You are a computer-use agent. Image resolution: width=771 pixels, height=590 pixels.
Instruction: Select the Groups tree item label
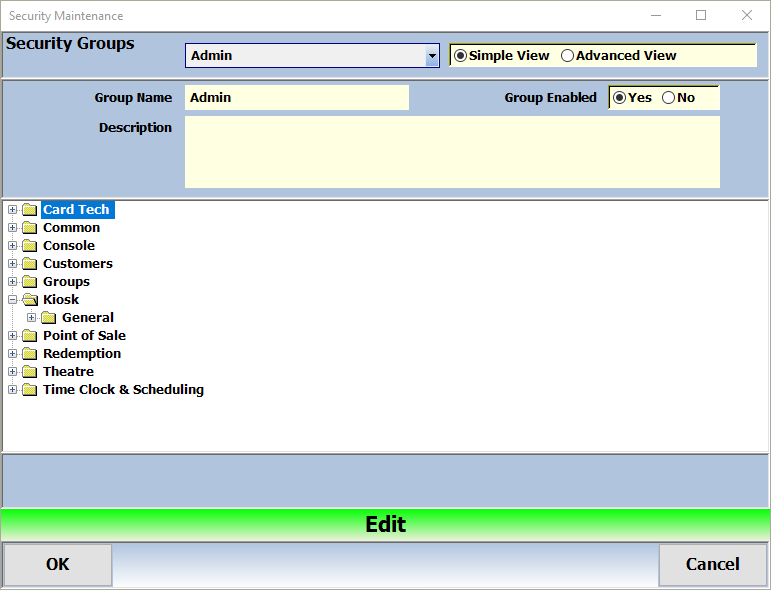click(66, 282)
